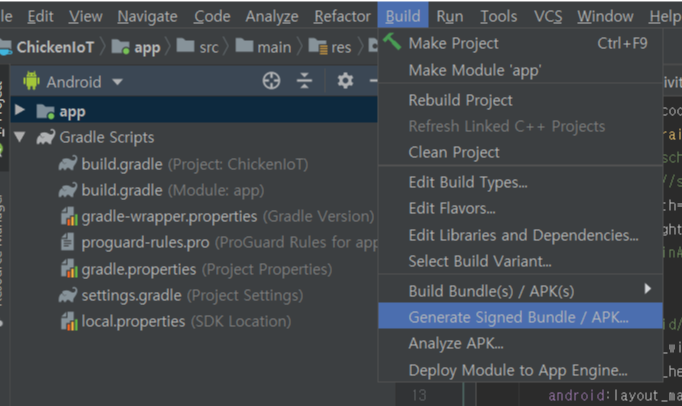Choose Rebuild Project
The height and width of the screenshot is (406, 682).
[520, 101]
